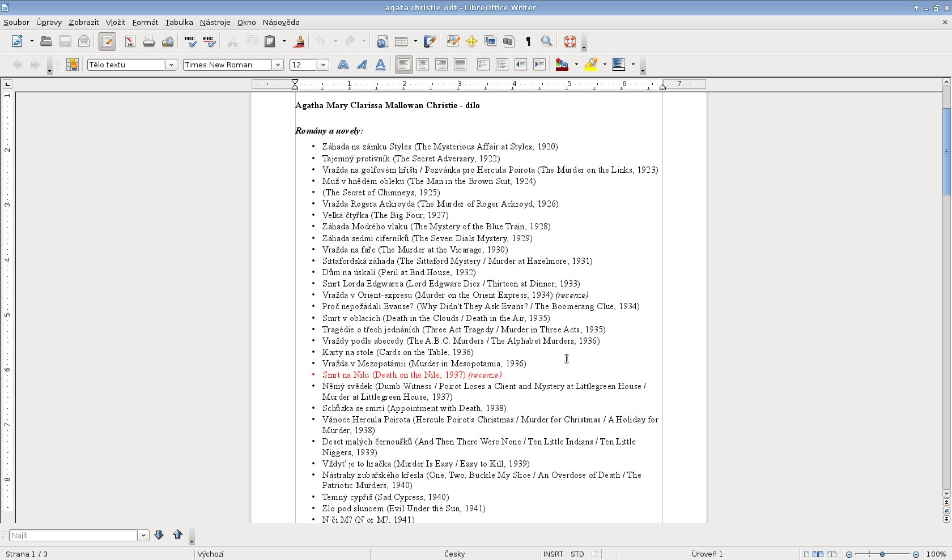Click the Redo arrow

[350, 41]
